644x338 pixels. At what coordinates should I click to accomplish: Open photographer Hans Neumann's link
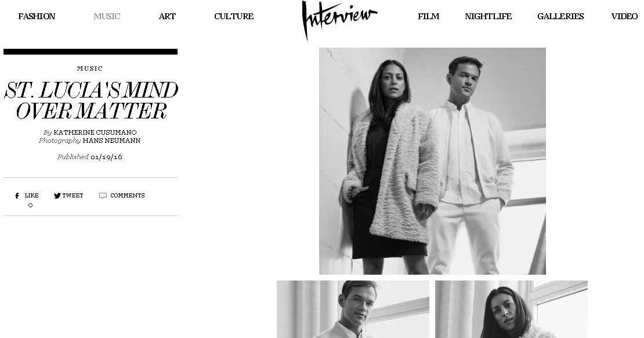(x=111, y=141)
